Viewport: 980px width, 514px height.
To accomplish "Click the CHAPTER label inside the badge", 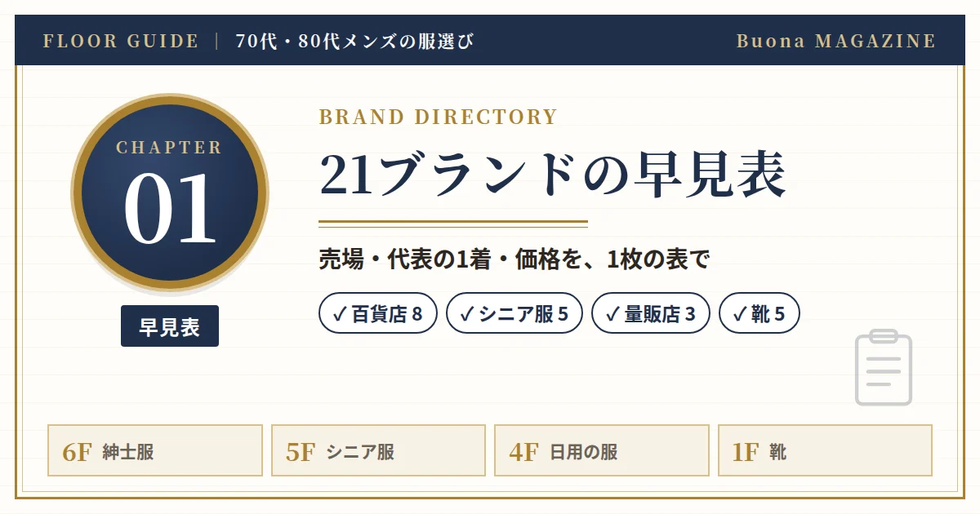I will [x=169, y=148].
